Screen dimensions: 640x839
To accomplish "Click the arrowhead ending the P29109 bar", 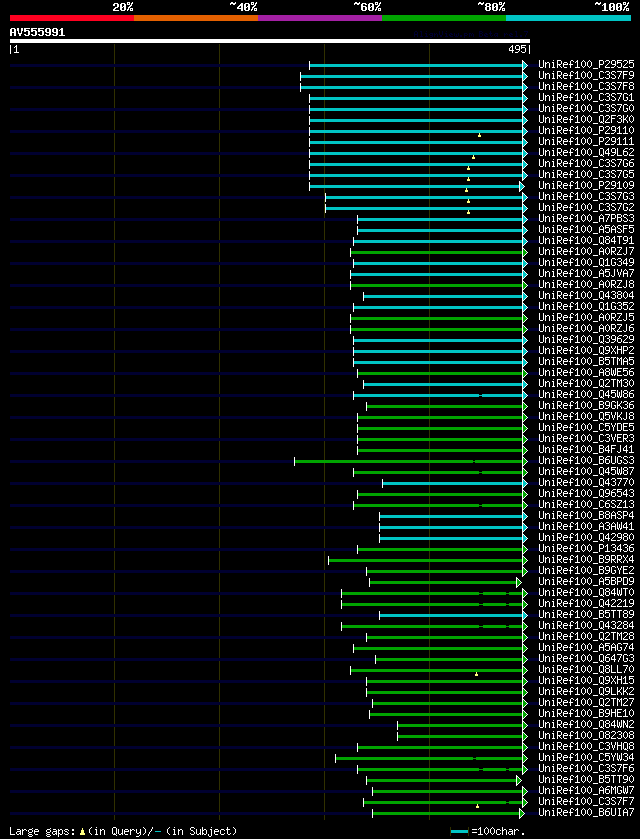I will (522, 186).
